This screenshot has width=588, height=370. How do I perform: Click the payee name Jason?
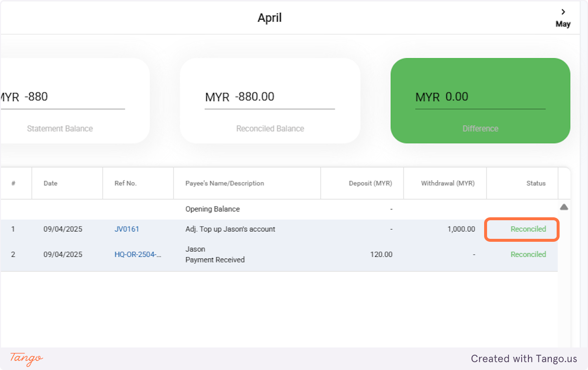(x=195, y=249)
